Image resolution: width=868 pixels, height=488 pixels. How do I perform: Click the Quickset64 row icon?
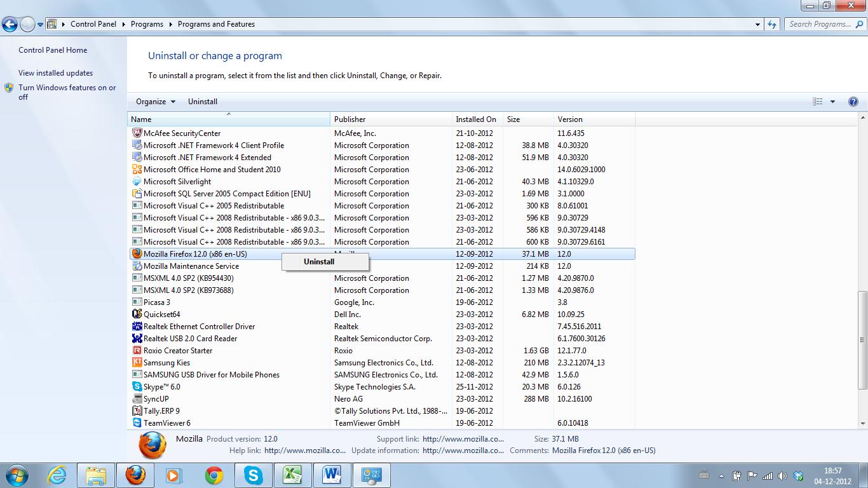(x=137, y=315)
